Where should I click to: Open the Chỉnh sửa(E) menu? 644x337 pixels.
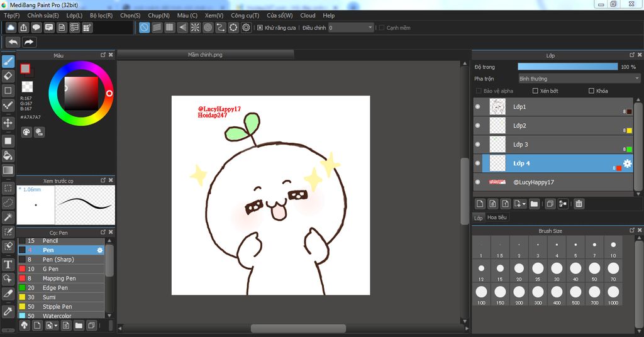pyautogui.click(x=43, y=15)
